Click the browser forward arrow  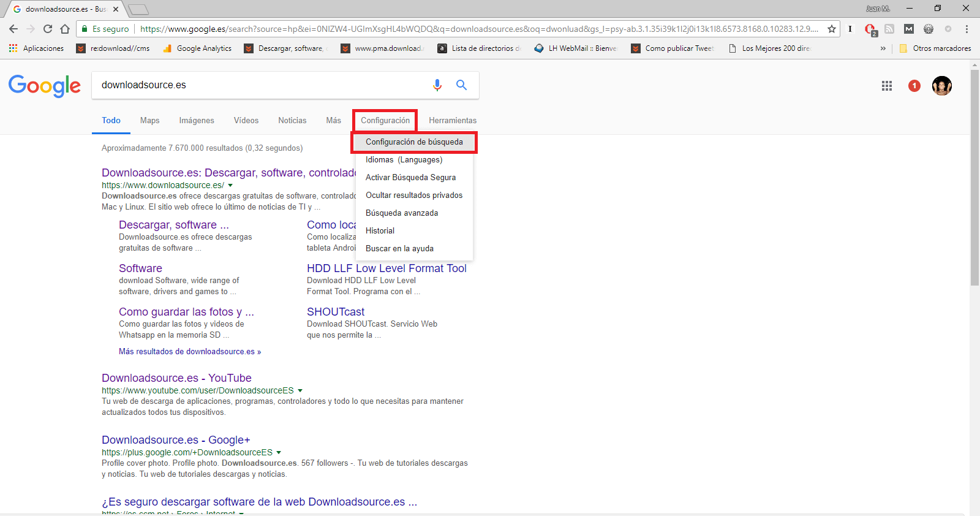pyautogui.click(x=31, y=29)
